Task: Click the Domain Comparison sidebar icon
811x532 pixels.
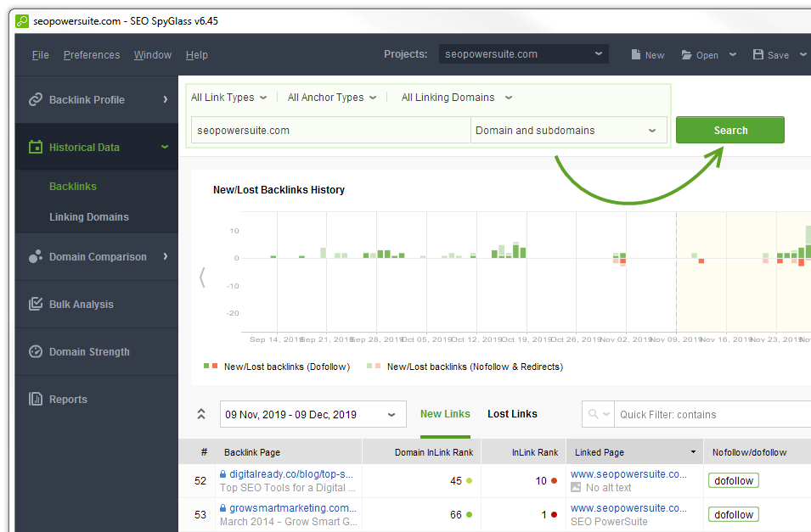Action: 35,256
